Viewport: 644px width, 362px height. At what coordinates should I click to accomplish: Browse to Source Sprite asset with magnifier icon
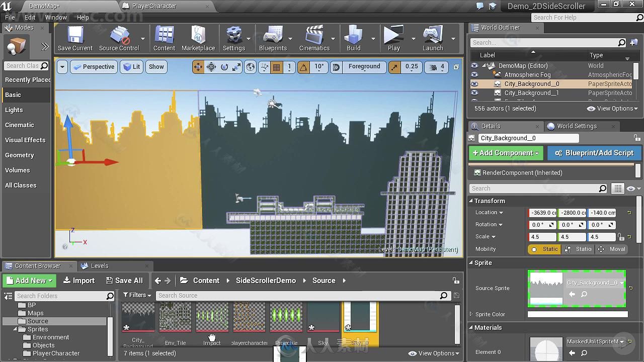tap(584, 294)
